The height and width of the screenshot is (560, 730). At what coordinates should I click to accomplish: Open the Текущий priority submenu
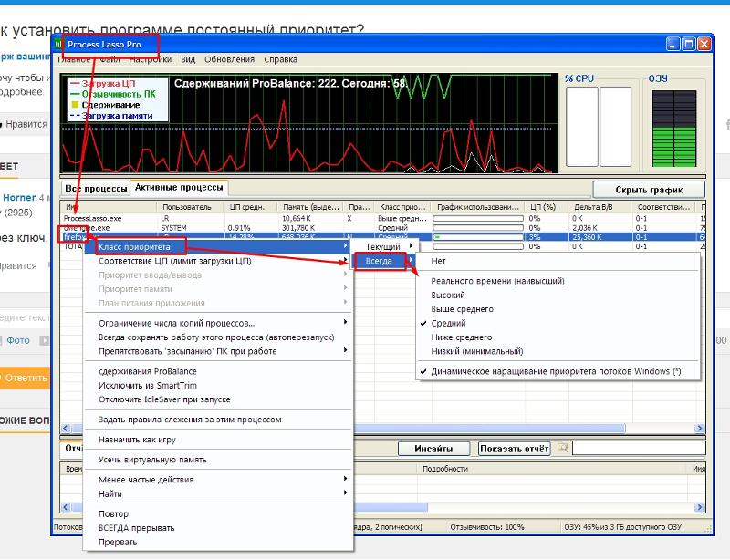(385, 246)
